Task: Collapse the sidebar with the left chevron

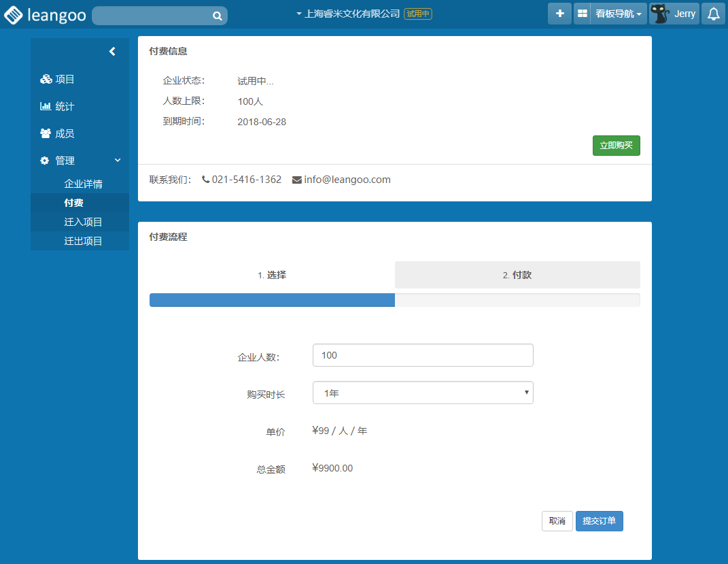Action: [112, 51]
